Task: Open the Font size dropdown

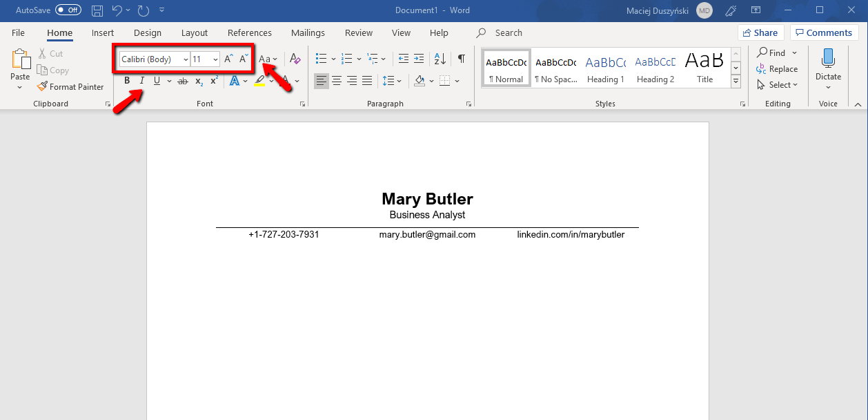Action: pyautogui.click(x=214, y=59)
